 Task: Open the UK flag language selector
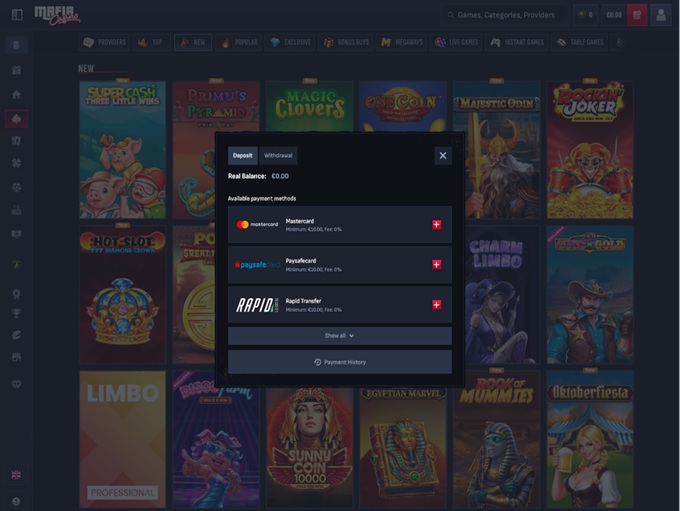[16, 474]
